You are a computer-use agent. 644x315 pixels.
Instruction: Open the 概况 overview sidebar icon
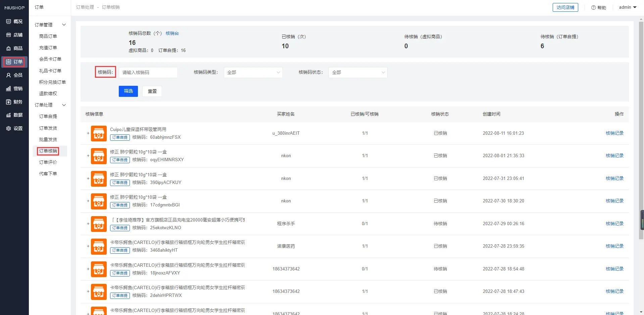click(9, 21)
